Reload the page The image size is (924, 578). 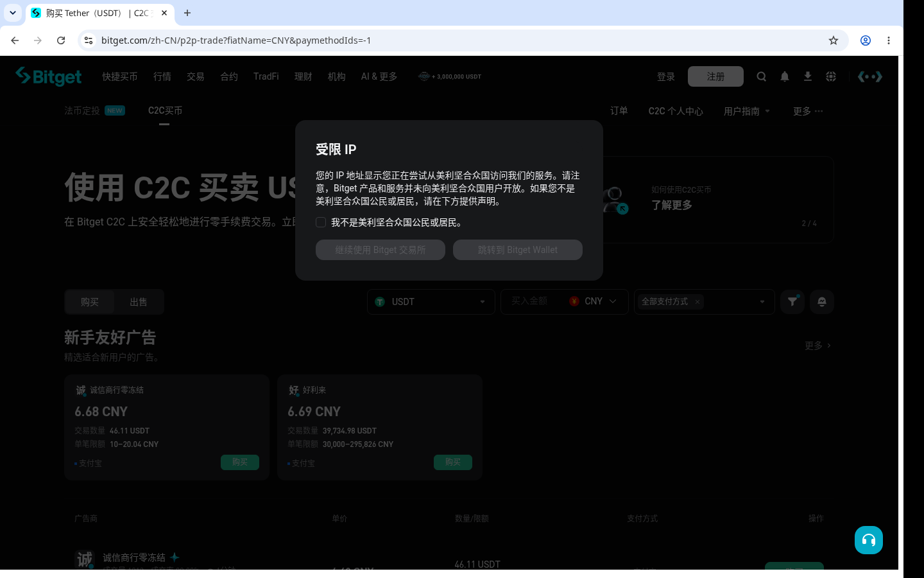61,40
